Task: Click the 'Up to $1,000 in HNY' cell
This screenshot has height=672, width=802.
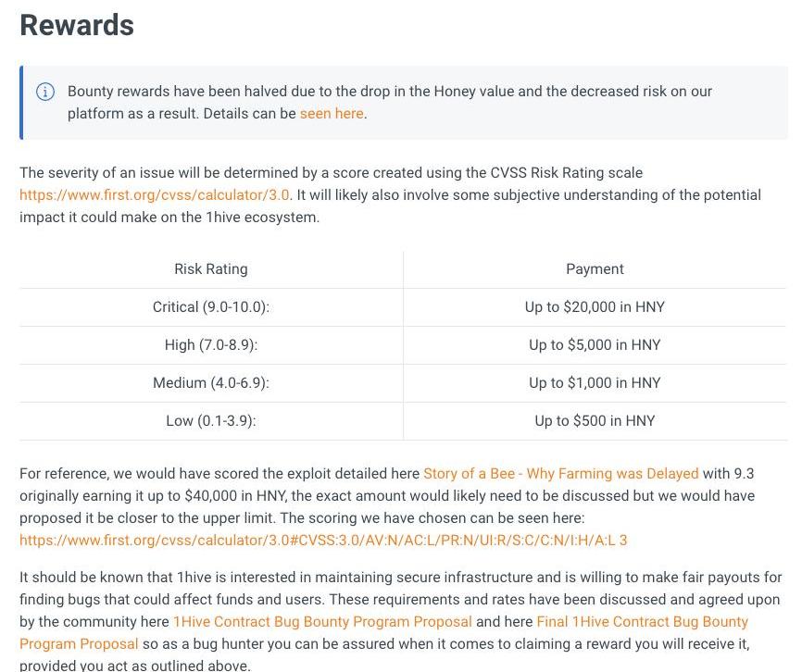Action: point(595,382)
